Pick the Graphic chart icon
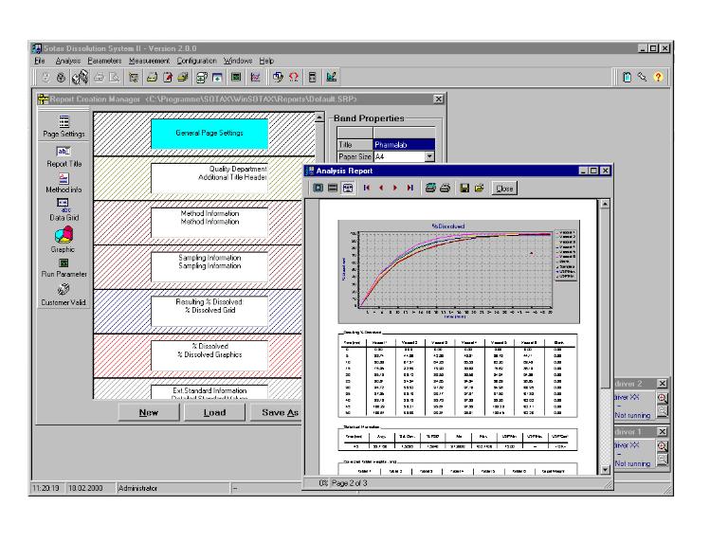 click(65, 235)
